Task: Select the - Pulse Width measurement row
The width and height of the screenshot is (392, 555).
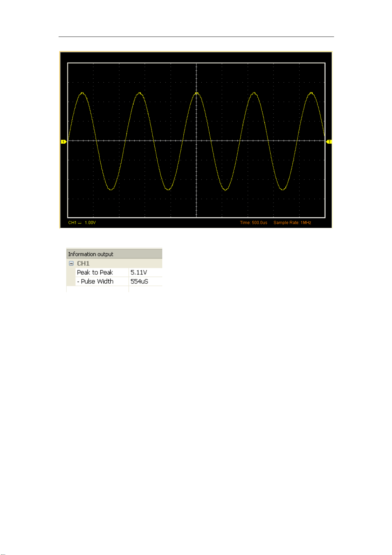Action: tap(114, 281)
